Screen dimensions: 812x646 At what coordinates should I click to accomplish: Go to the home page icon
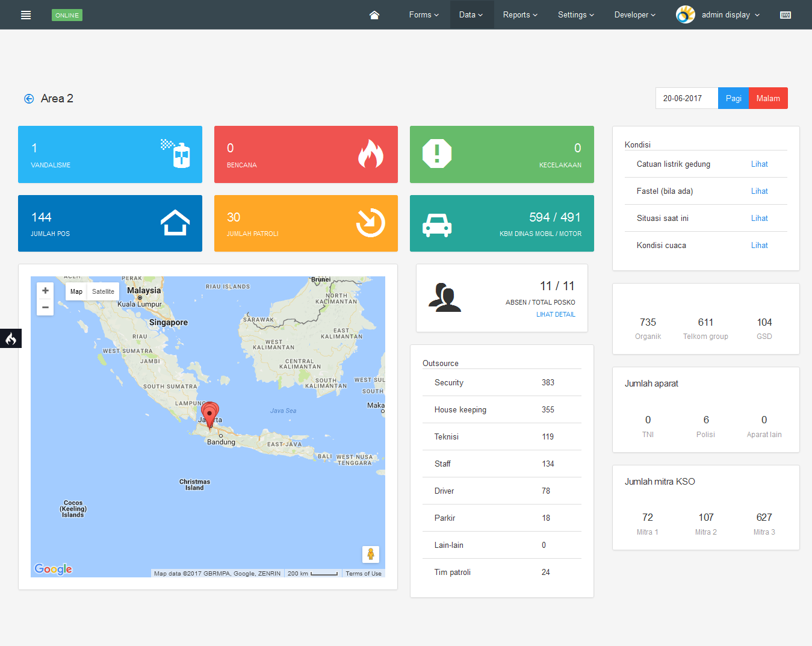point(374,15)
